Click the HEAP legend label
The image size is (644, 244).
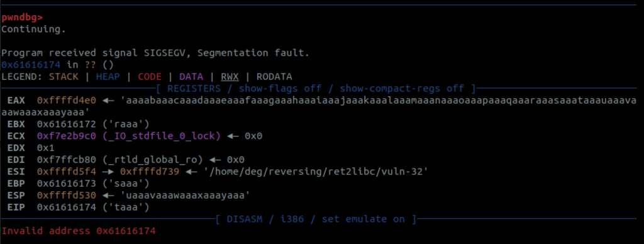[108, 77]
